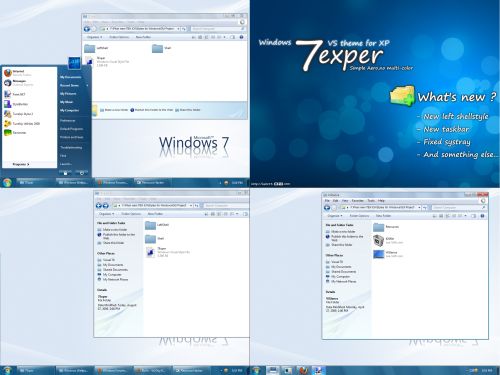Click the Back arrow in the sidebar LeftShell window
The height and width of the screenshot is (375, 500).
click(x=99, y=206)
